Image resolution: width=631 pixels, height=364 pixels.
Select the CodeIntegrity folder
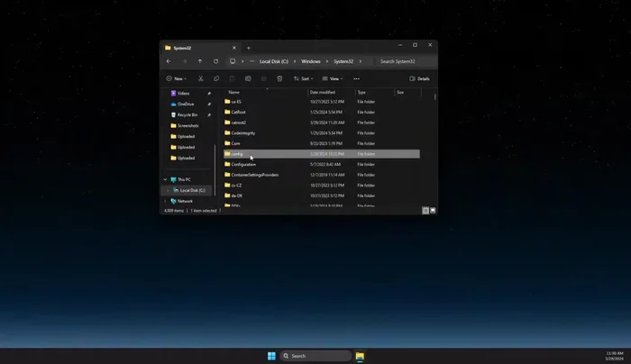pos(244,132)
